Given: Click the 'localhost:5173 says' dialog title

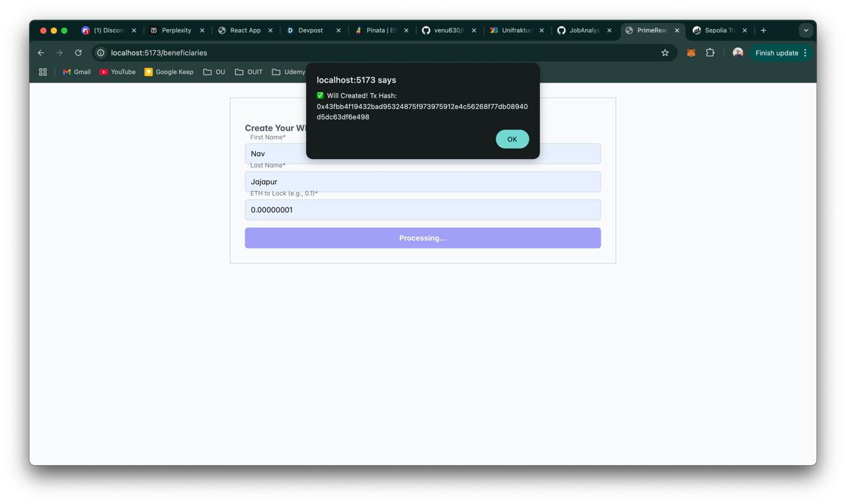Looking at the screenshot, I should click(x=356, y=80).
